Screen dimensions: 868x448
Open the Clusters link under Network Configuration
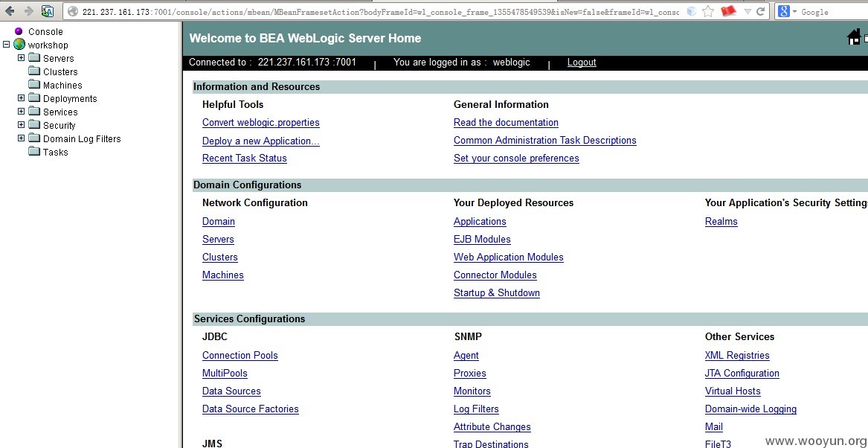click(219, 257)
